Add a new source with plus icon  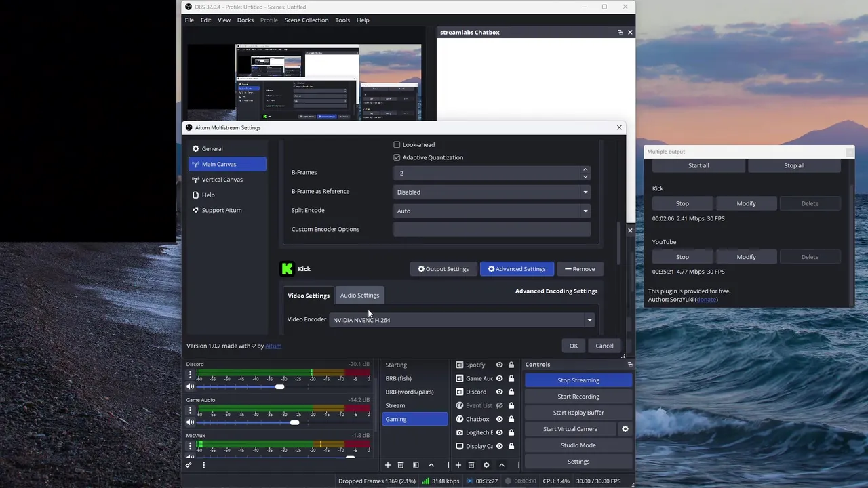point(458,465)
